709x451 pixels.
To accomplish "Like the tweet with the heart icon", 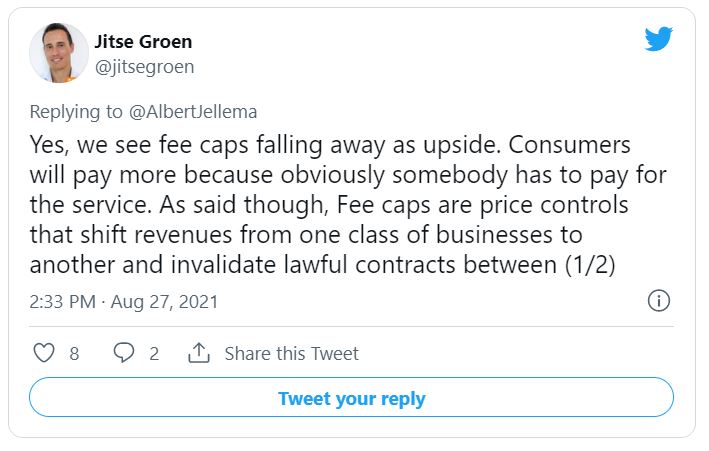I will [44, 353].
